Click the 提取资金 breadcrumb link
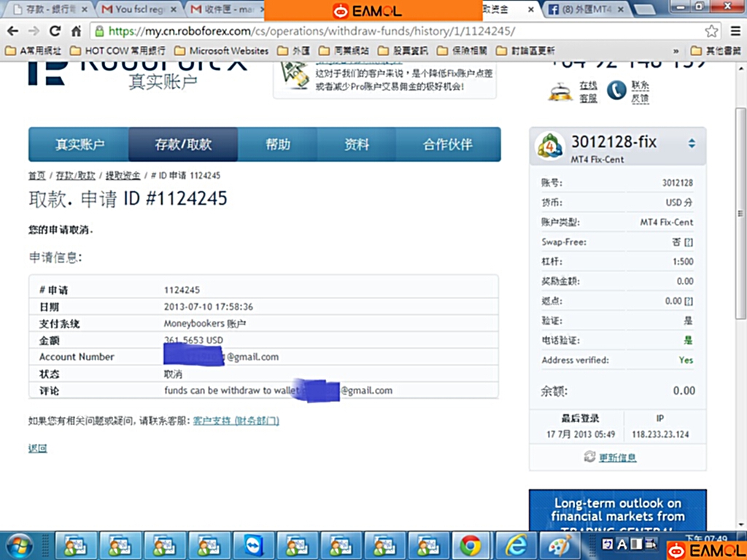The height and width of the screenshot is (560, 747). tap(123, 176)
